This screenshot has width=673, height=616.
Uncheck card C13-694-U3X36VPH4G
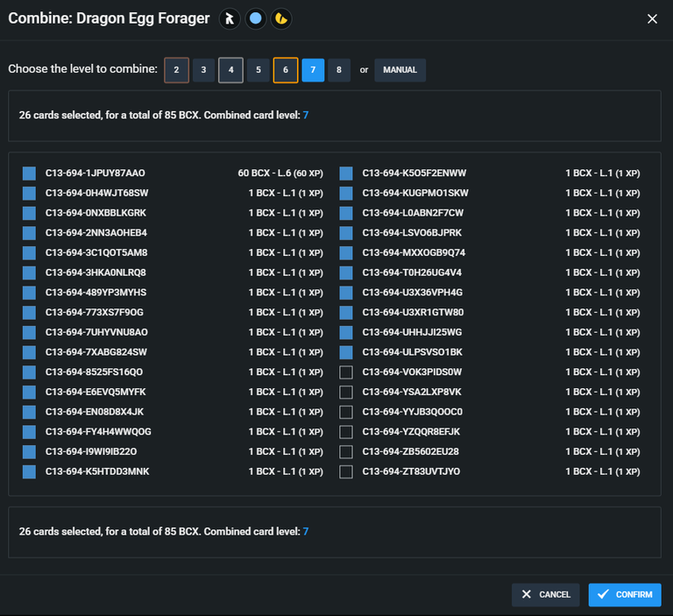pyautogui.click(x=346, y=293)
